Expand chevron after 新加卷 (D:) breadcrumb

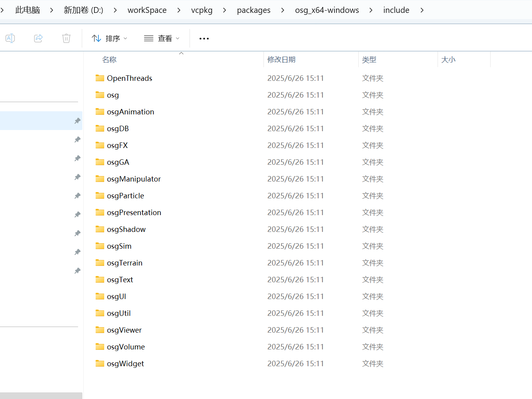click(x=115, y=10)
